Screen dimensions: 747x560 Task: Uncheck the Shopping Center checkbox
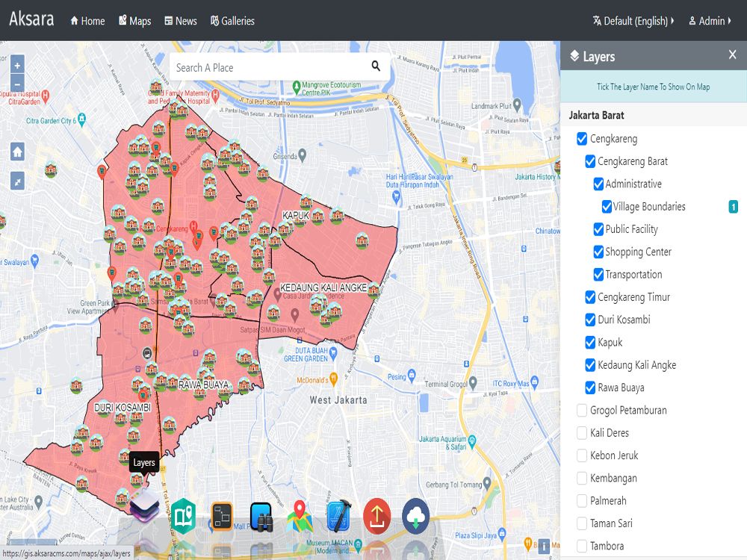[x=598, y=252]
